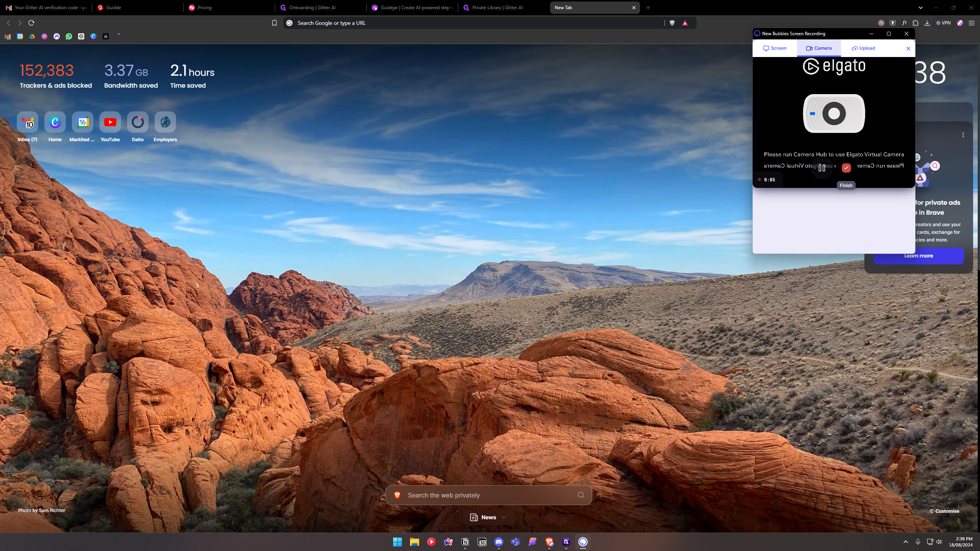Open the Brave Rewards card three-dot menu
This screenshot has width=980, height=551.
point(963,135)
